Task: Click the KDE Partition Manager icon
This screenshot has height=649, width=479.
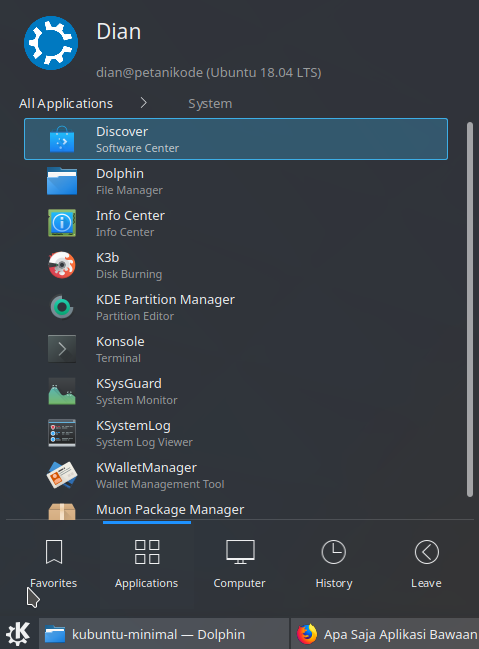Action: [x=62, y=307]
